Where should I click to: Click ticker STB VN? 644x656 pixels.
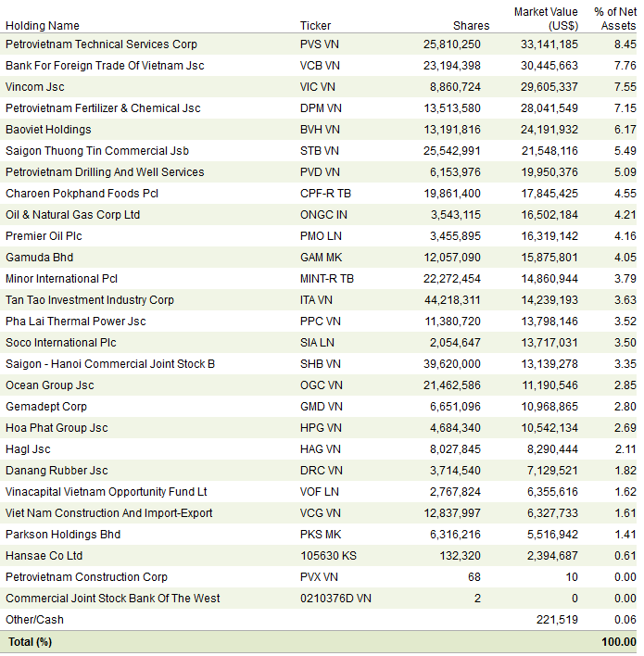(x=320, y=151)
